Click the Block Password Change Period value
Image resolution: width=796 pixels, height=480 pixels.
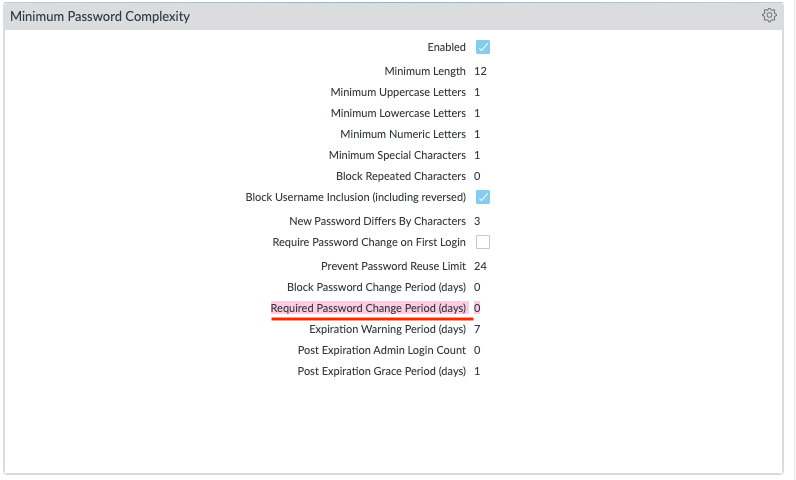[477, 288]
